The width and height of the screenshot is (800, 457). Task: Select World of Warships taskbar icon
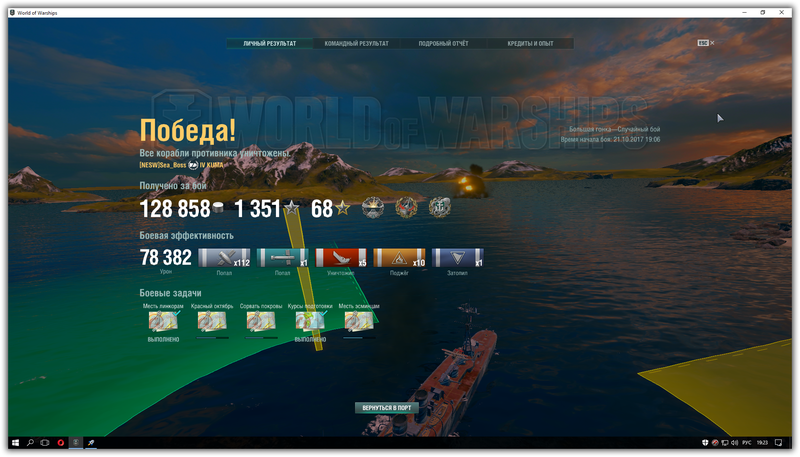pyautogui.click(x=76, y=443)
